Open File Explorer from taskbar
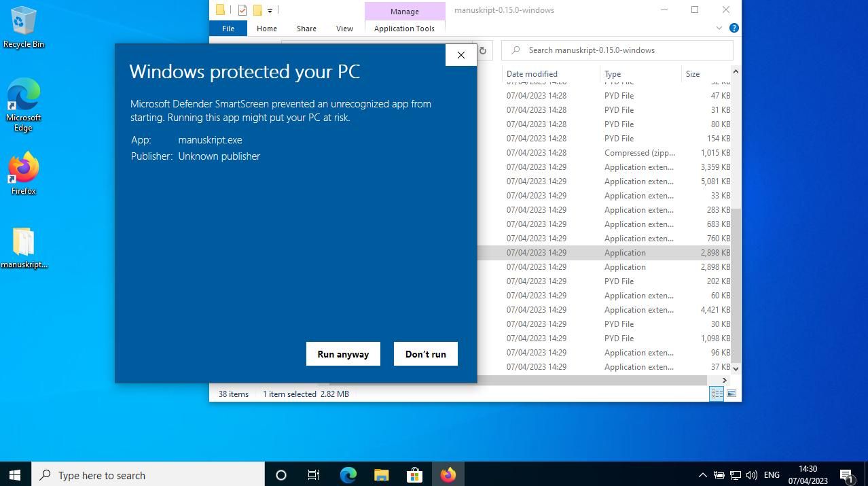The width and height of the screenshot is (868, 486). click(x=381, y=475)
